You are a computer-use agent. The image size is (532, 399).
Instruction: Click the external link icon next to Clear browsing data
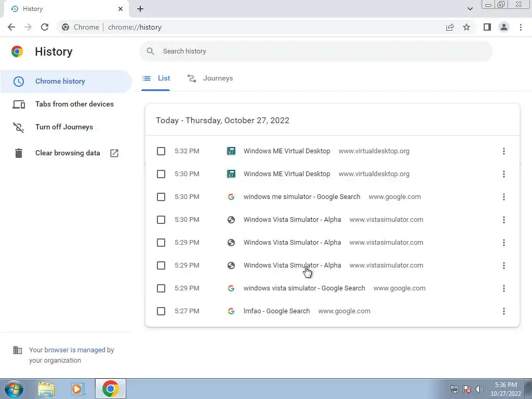tap(114, 153)
